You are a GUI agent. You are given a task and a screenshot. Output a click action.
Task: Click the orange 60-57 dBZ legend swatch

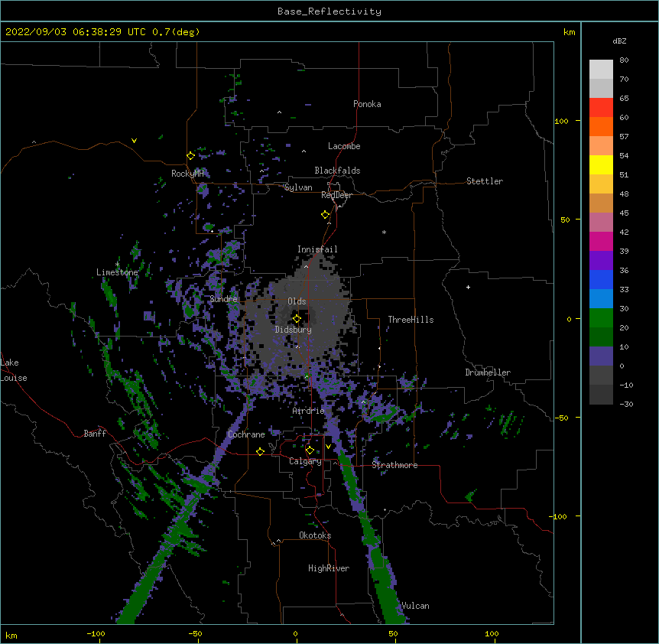[x=601, y=126]
